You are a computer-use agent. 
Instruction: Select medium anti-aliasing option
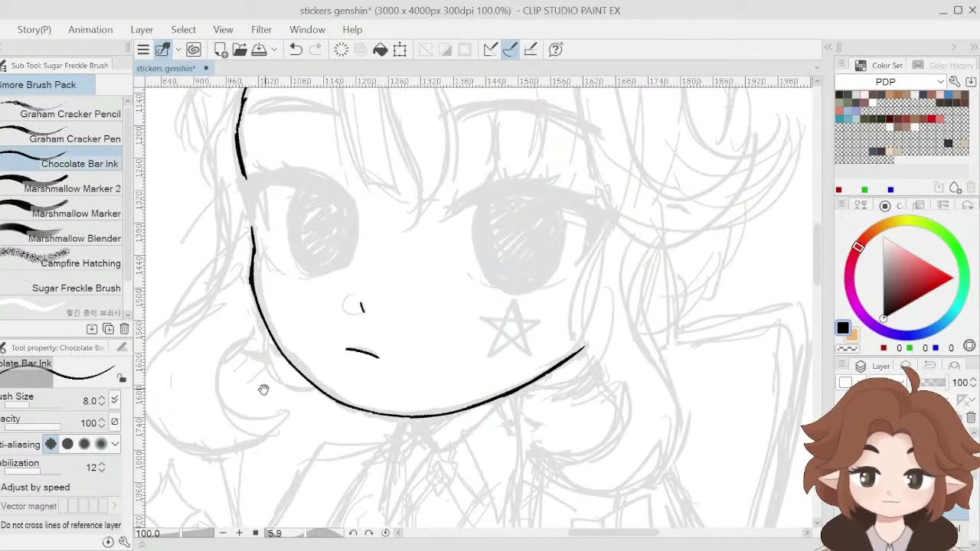pyautogui.click(x=84, y=444)
